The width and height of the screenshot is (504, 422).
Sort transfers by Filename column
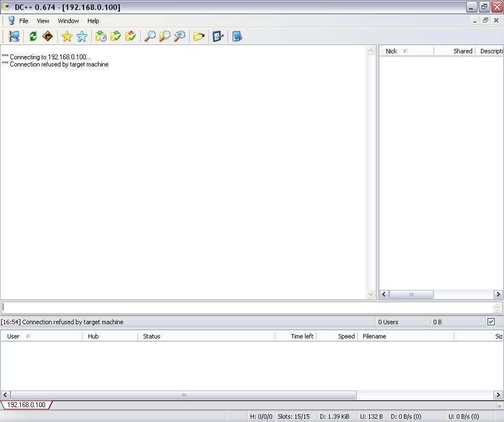pos(406,336)
